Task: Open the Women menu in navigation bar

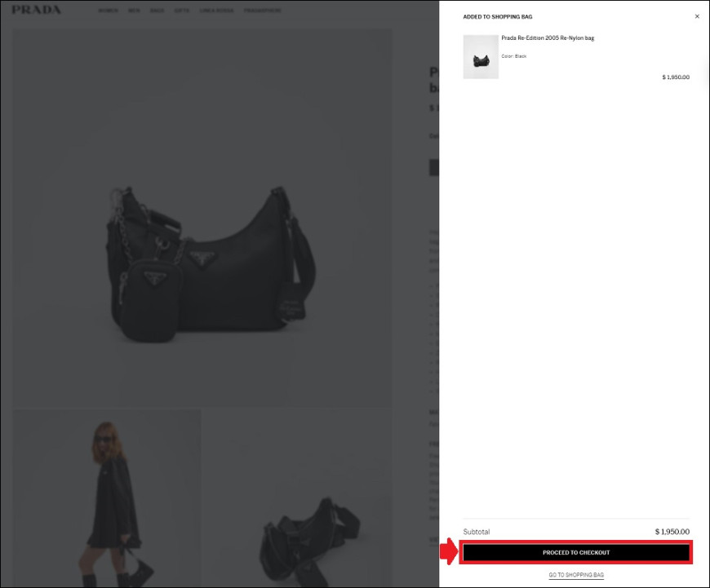Action: tap(108, 11)
